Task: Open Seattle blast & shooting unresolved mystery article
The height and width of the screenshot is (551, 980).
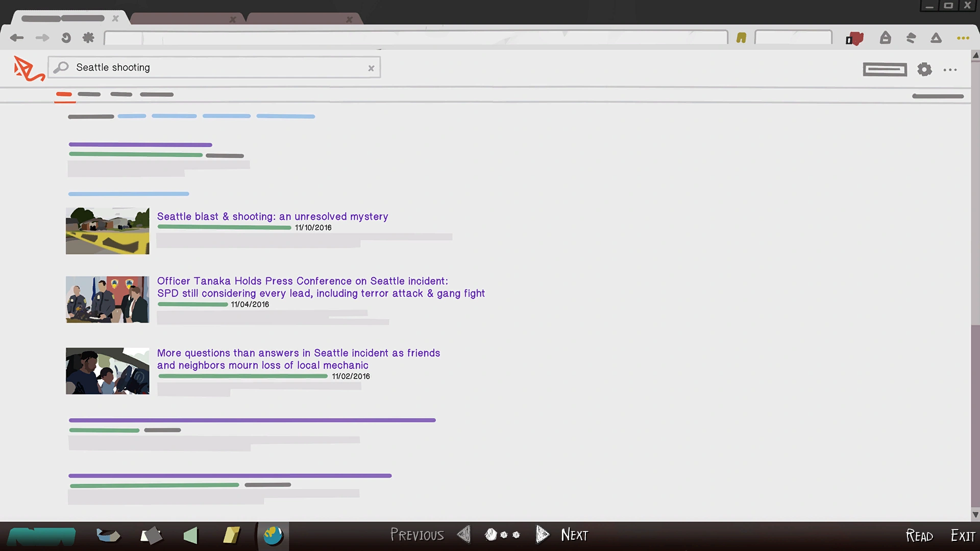Action: coord(272,216)
